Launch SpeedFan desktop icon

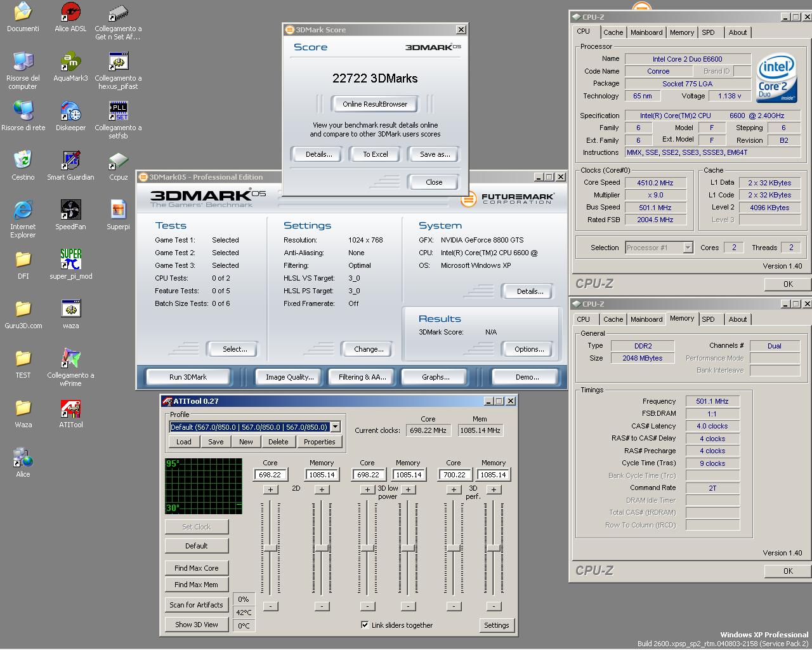click(70, 215)
